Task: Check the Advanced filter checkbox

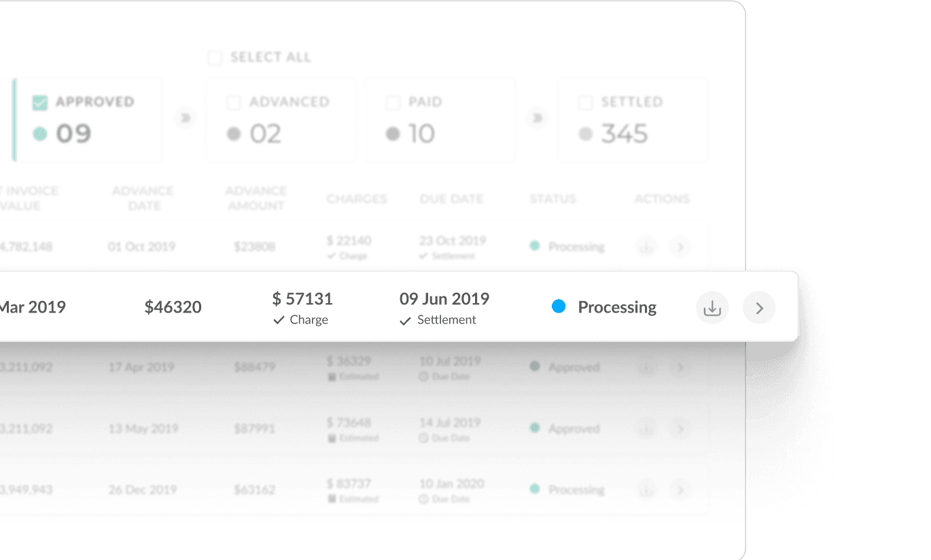Action: point(234,102)
